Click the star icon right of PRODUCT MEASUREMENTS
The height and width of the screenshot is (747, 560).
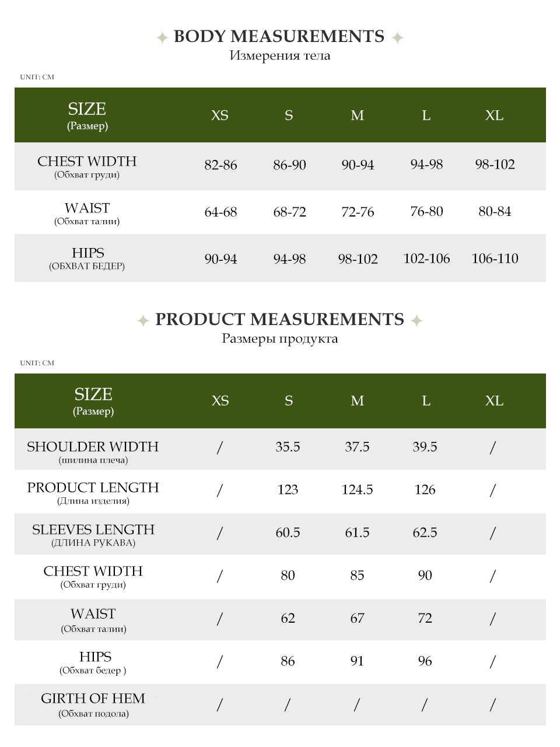(x=416, y=320)
